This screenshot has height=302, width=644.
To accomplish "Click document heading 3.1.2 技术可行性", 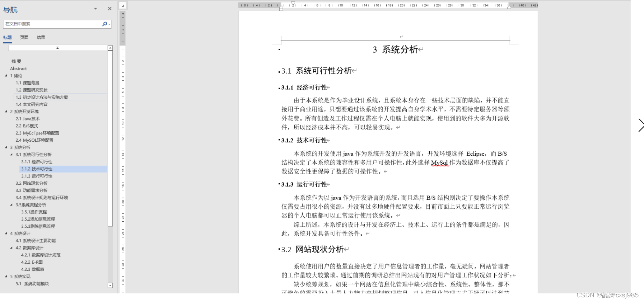I will (304, 141).
